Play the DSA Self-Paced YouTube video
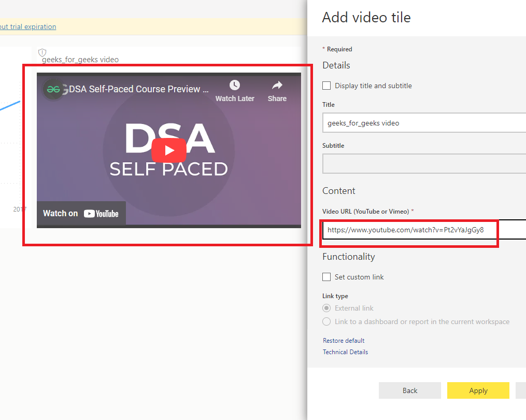The image size is (526, 420). pyautogui.click(x=169, y=150)
